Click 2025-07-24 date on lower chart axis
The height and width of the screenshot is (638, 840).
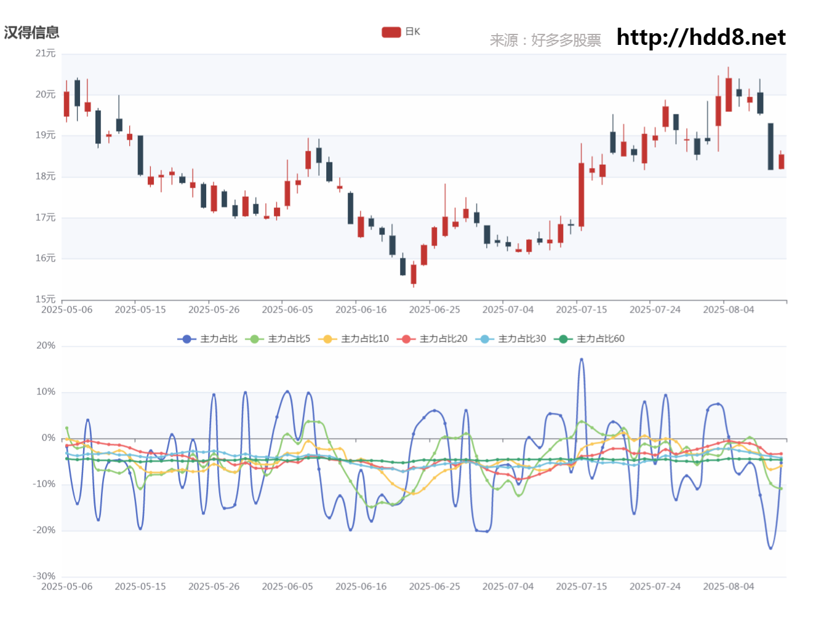(x=655, y=587)
